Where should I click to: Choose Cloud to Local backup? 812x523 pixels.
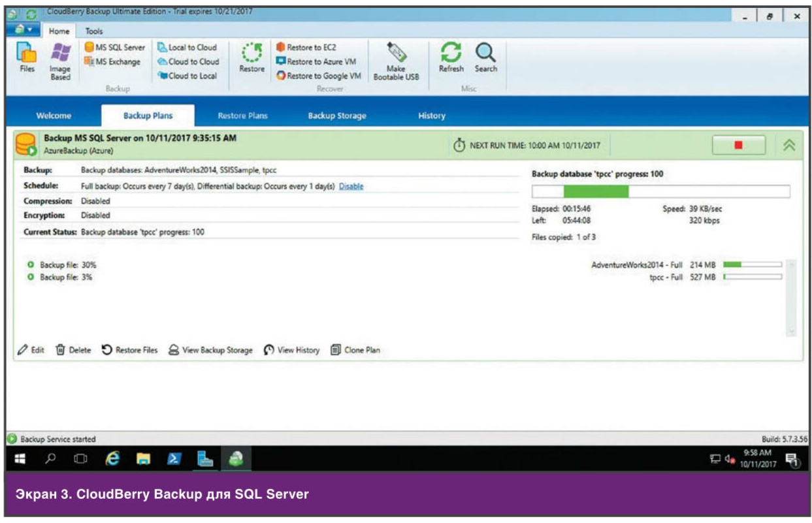(x=188, y=76)
